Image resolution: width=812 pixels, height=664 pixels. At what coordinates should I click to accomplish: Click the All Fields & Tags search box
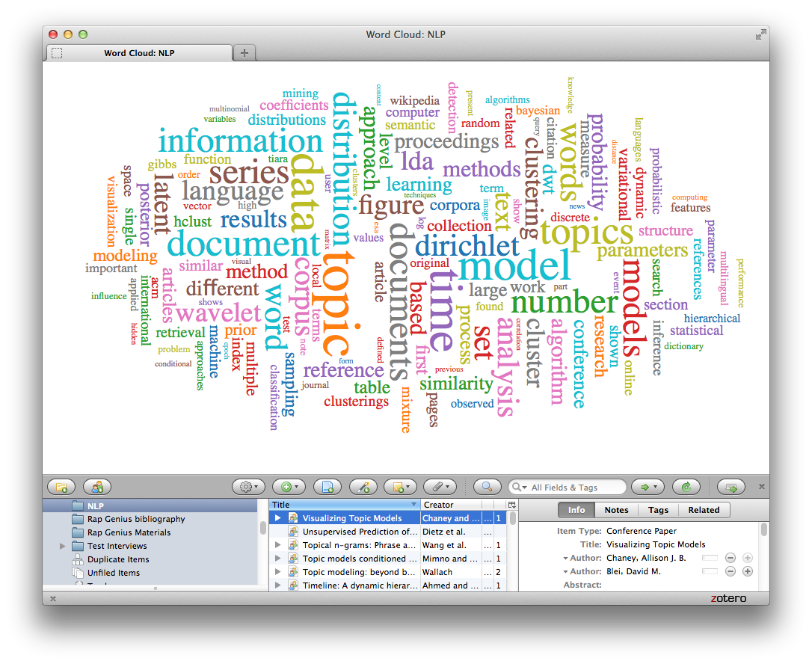tap(568, 488)
